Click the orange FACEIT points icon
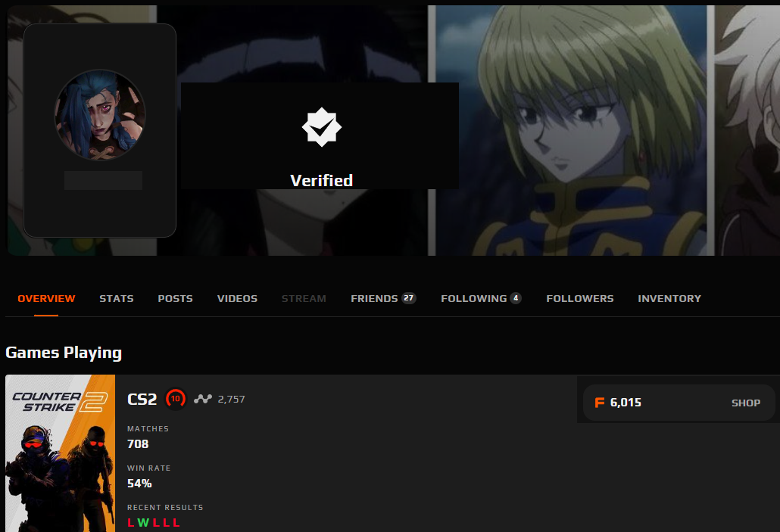The width and height of the screenshot is (780, 532). [x=600, y=403]
